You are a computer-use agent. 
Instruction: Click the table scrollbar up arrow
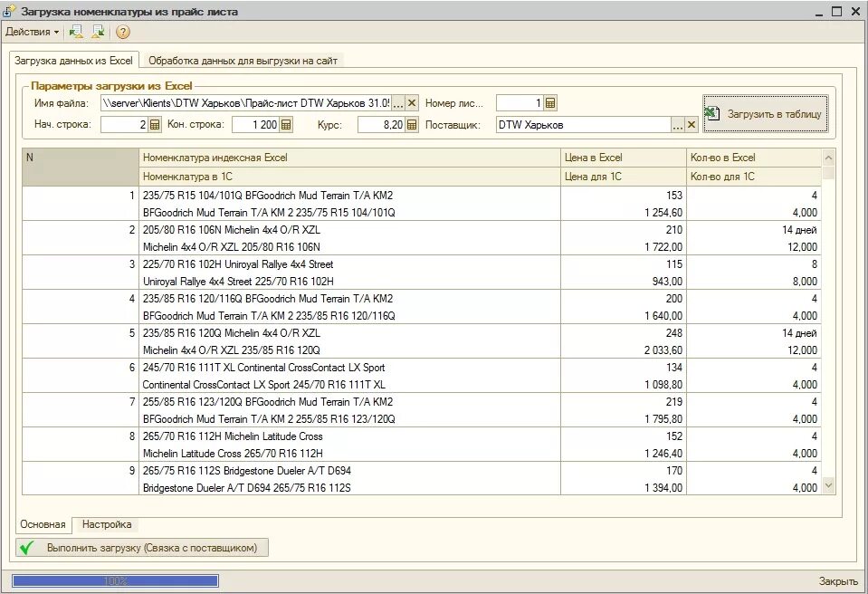coord(828,158)
